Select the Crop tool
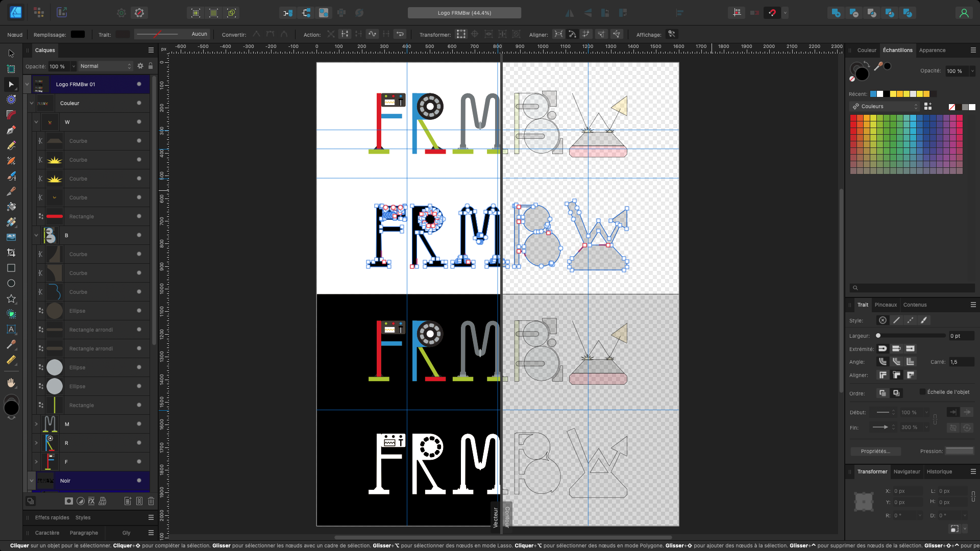The image size is (980, 551). 11,253
